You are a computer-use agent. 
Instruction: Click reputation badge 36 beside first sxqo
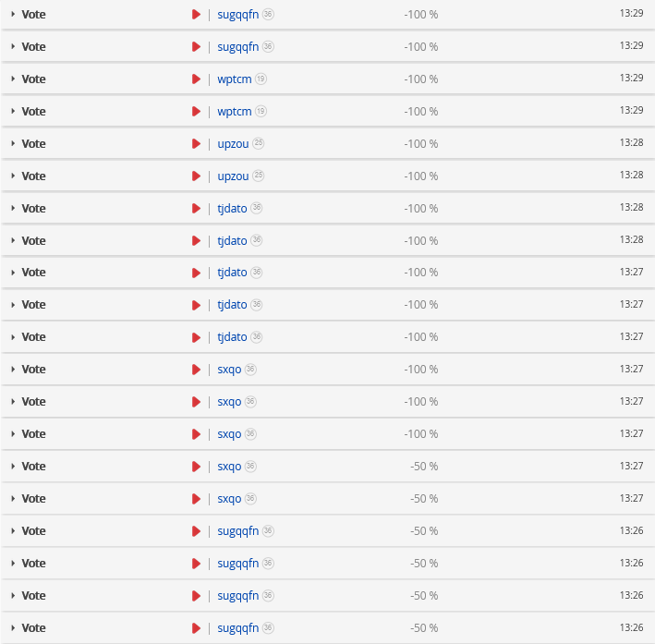pos(250,370)
